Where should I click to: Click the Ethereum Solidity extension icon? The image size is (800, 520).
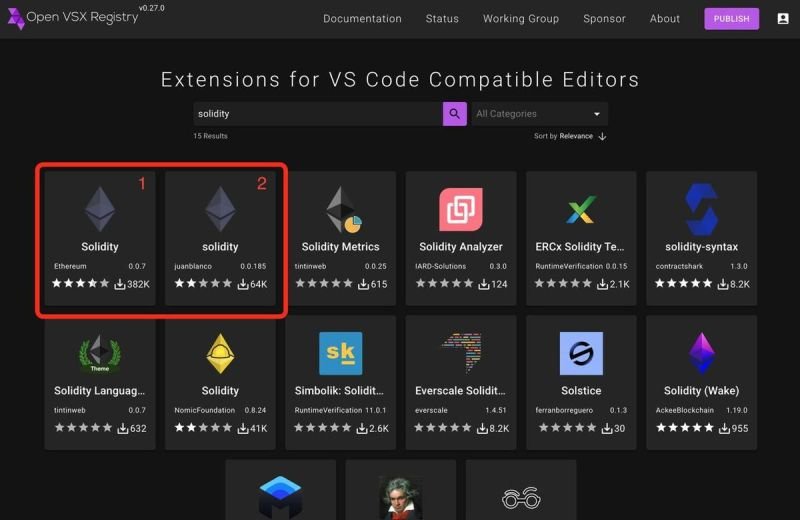[x=100, y=209]
